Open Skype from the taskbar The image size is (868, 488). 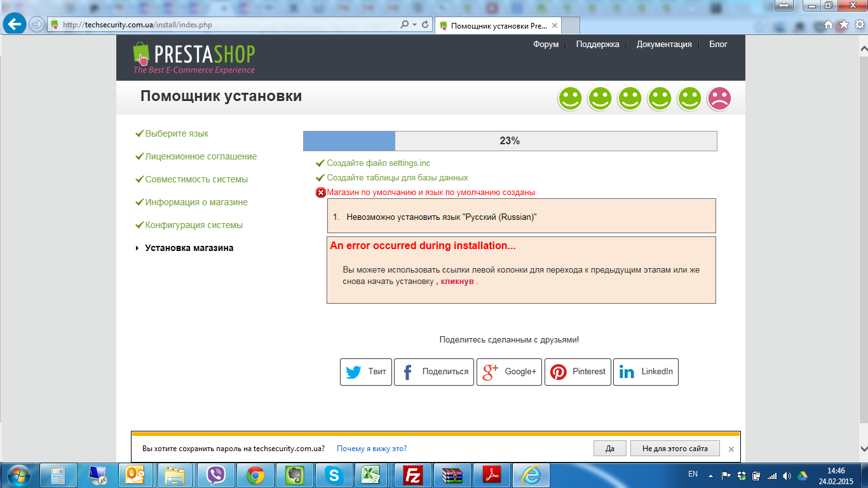pos(334,475)
